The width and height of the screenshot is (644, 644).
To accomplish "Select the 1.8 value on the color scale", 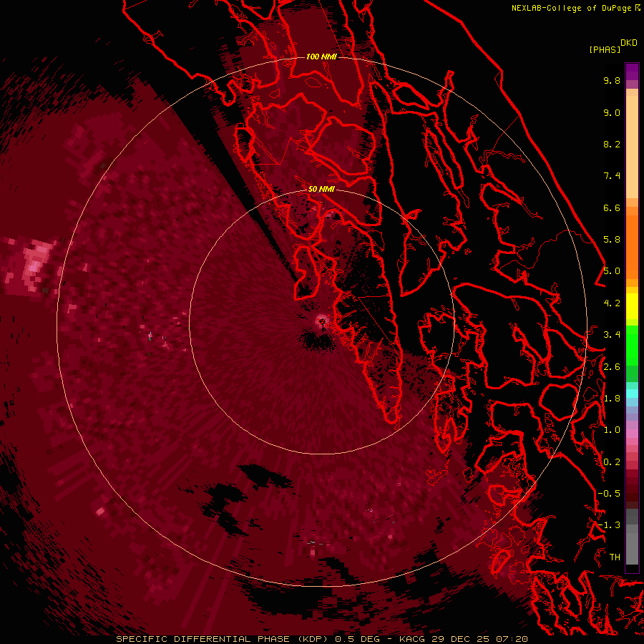I will coord(612,399).
